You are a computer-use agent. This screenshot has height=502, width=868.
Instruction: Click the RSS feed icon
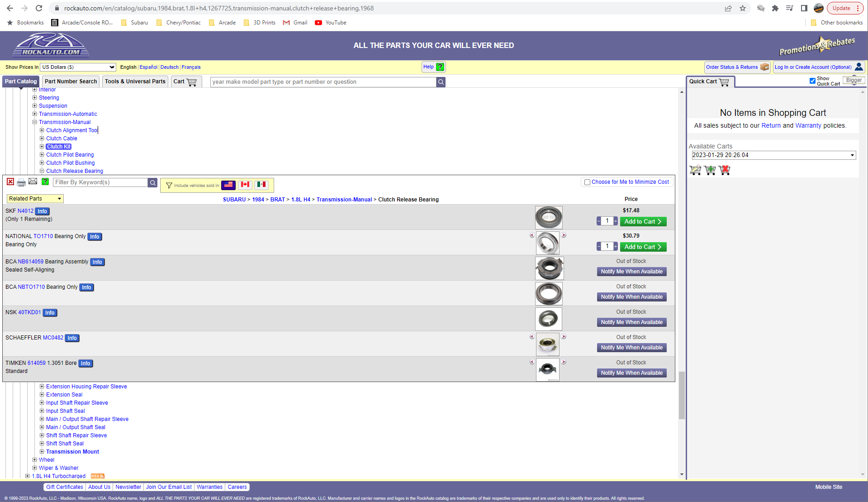(x=97, y=476)
